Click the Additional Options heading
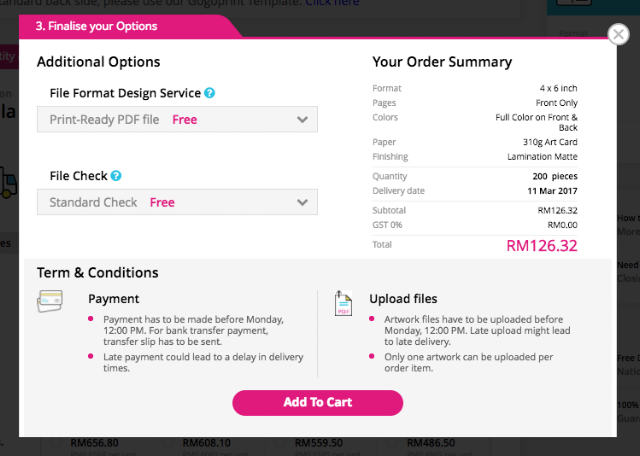This screenshot has width=640, height=456. point(98,62)
